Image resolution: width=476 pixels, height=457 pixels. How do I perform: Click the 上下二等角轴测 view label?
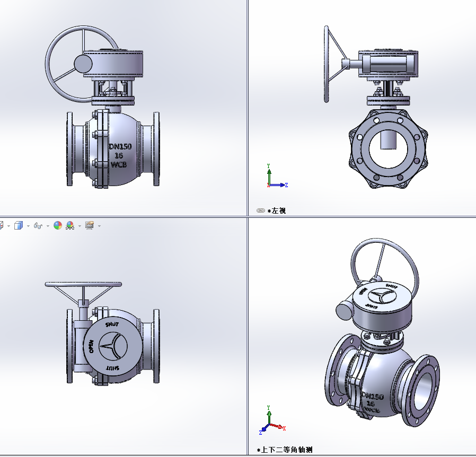286,450
